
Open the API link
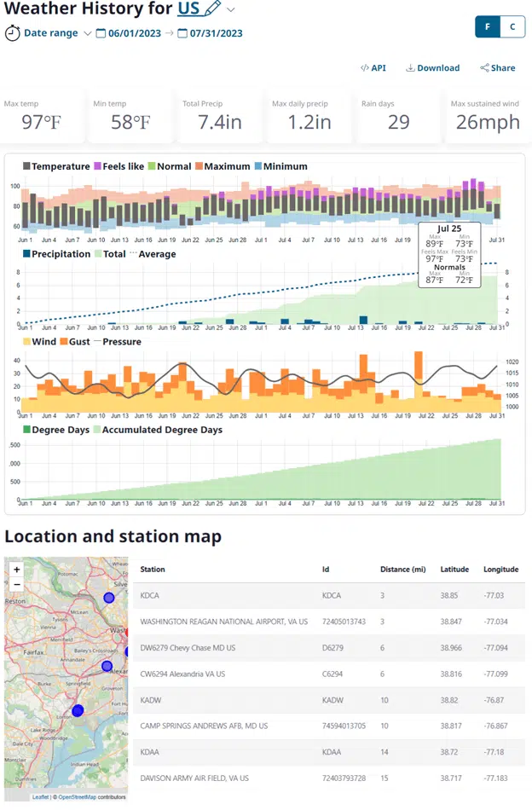[x=373, y=68]
